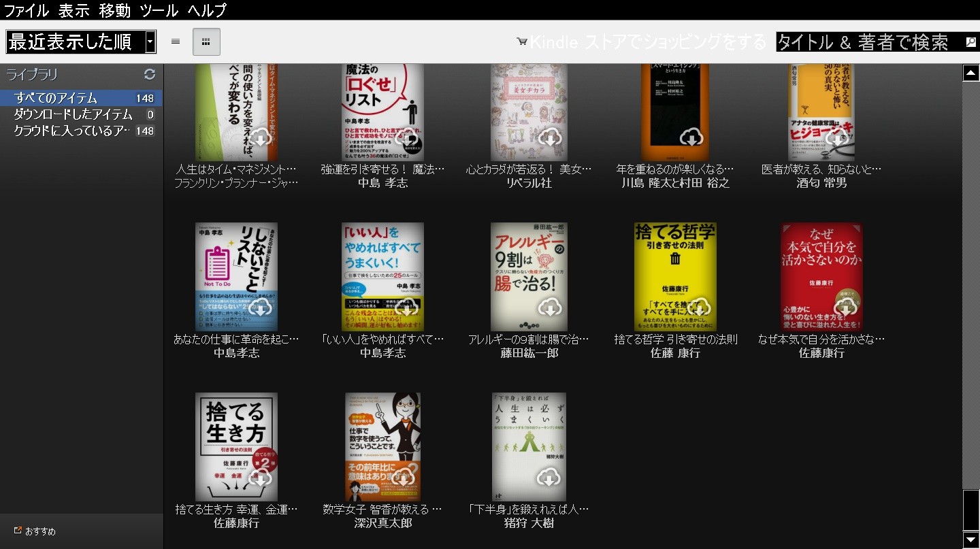Download 数学女子 book via cloud icon
This screenshot has height=549, width=980.
[404, 478]
